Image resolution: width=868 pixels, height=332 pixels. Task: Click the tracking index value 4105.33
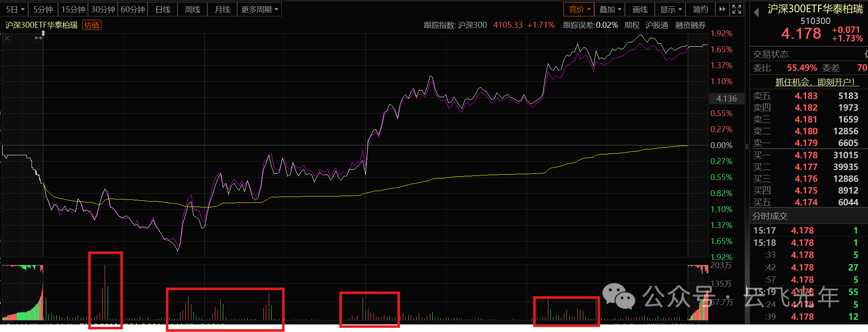[x=508, y=25]
